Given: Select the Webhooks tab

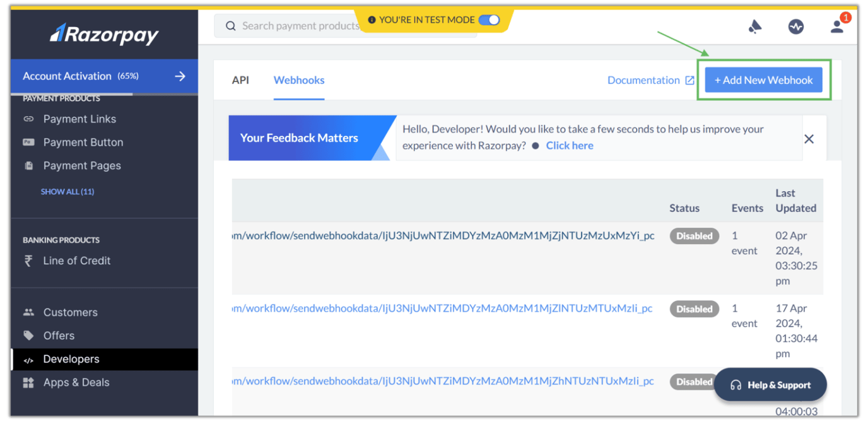Looking at the screenshot, I should coord(298,80).
